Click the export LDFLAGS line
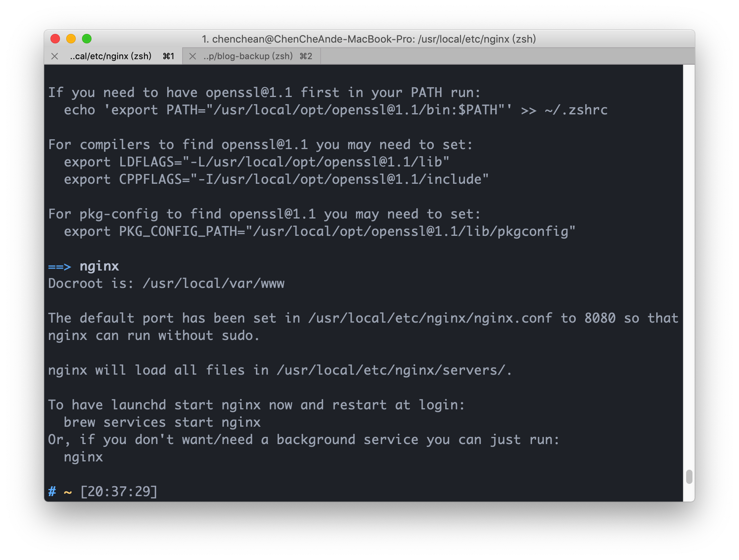The width and height of the screenshot is (739, 560). pos(256,162)
